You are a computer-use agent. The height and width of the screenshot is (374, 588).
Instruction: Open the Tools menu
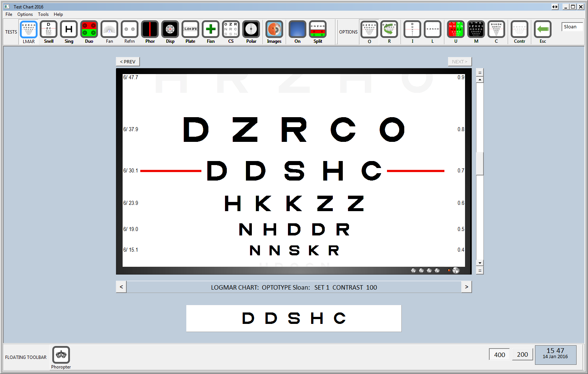[43, 14]
